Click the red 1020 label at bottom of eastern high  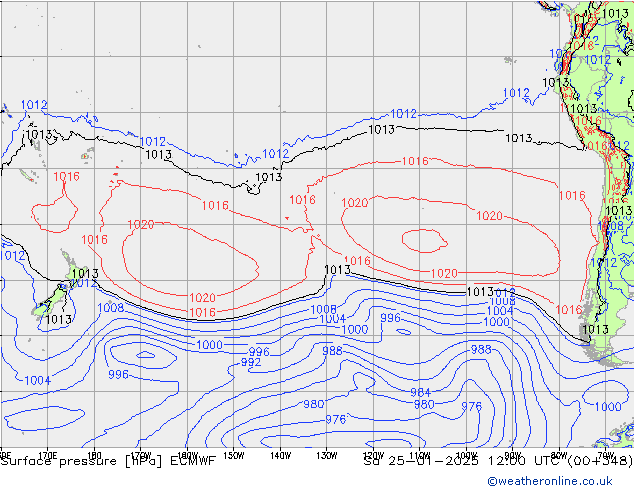pyautogui.click(x=444, y=274)
